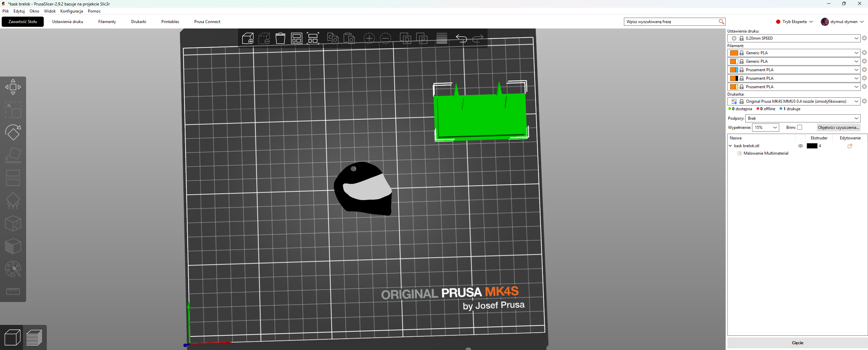868x350 pixels.
Task: Select the Measure ruler tool
Action: tap(13, 291)
